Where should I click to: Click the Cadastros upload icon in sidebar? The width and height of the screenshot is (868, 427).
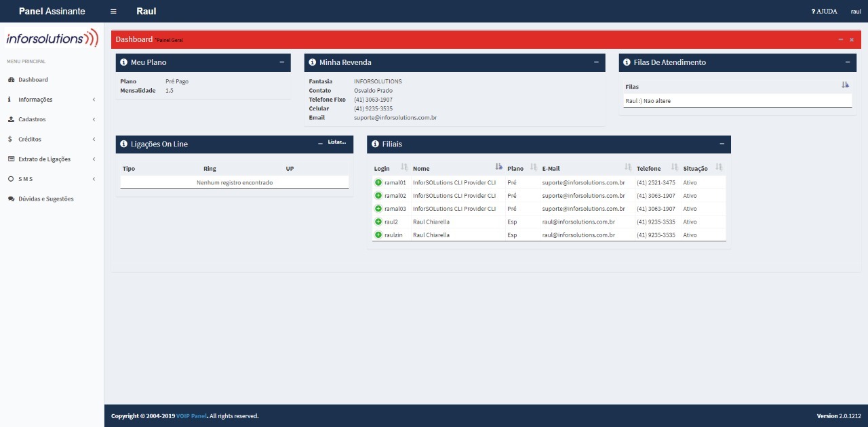[11, 119]
